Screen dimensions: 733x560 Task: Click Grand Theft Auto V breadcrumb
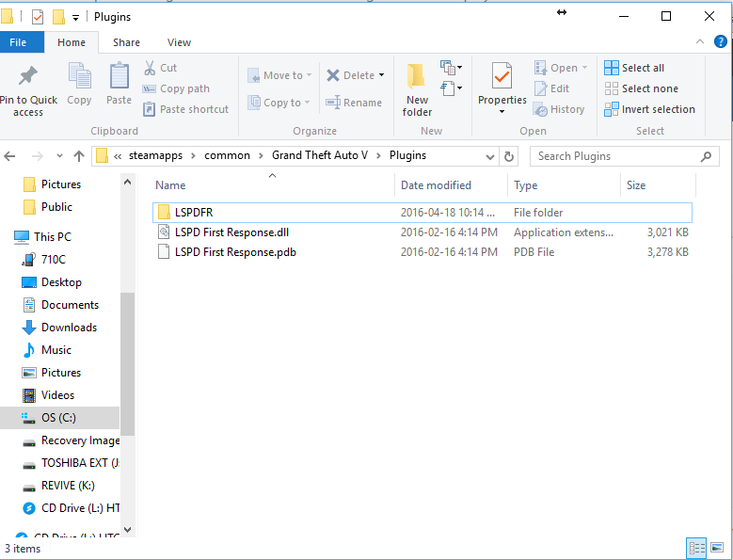[x=320, y=155]
